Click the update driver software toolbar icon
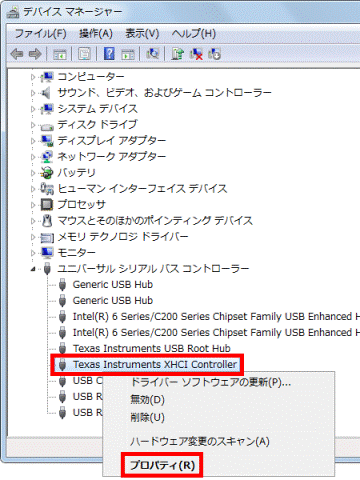360x480 pixels. (177, 54)
